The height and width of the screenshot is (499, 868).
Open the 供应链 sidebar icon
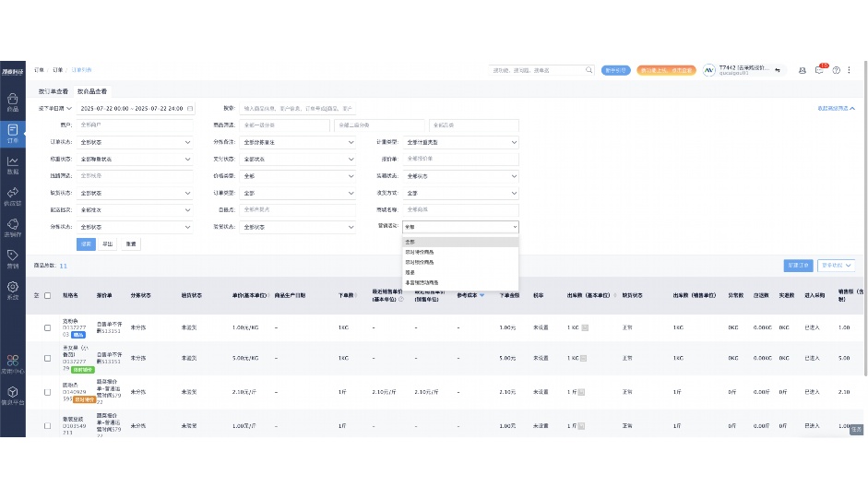[13, 196]
